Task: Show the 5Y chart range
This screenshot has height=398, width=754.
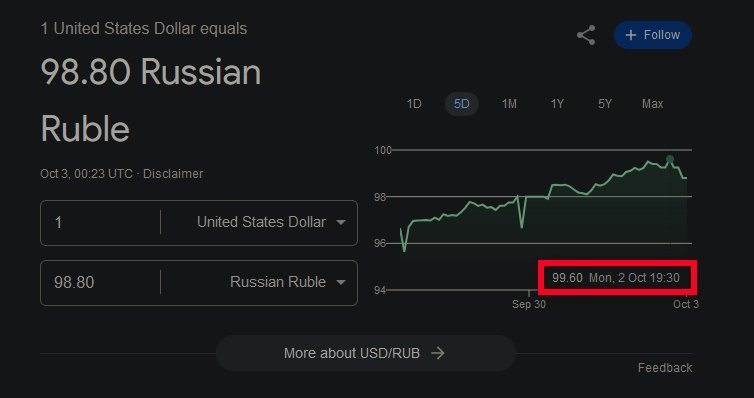Action: pos(605,104)
